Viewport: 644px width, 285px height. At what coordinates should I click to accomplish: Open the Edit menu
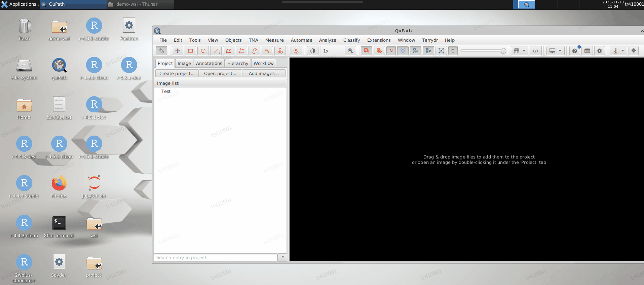(178, 40)
